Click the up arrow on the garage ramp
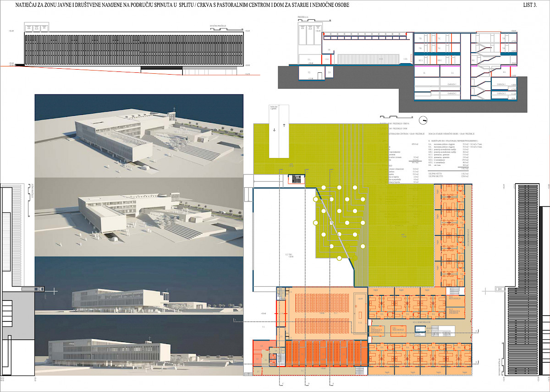Viewport: 550px width, 392px height. pyautogui.click(x=284, y=125)
